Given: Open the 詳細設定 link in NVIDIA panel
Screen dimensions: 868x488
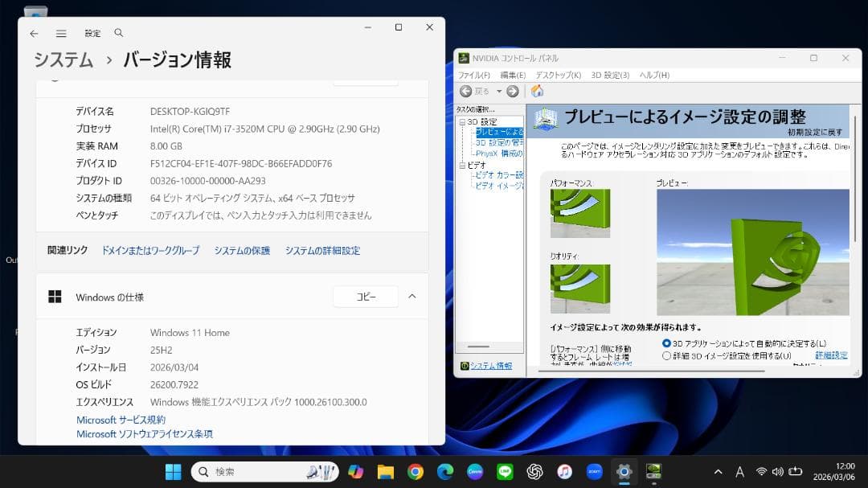Looking at the screenshot, I should (x=831, y=355).
